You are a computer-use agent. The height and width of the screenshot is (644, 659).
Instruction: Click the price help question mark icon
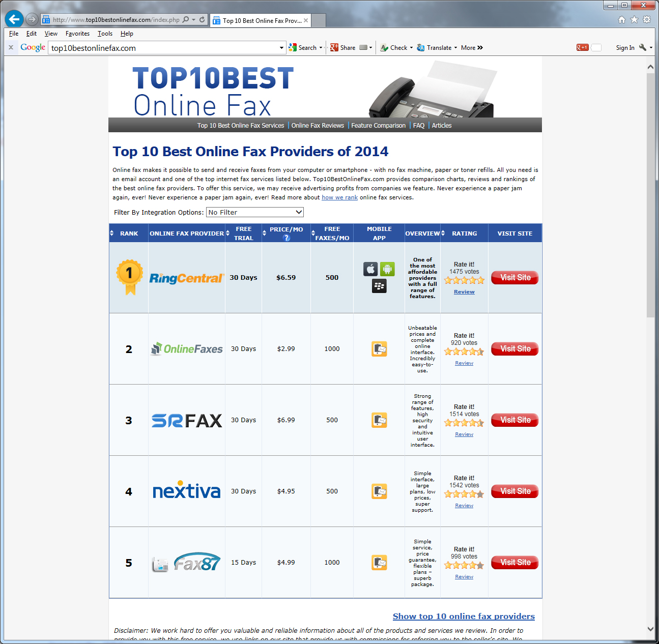click(x=286, y=238)
